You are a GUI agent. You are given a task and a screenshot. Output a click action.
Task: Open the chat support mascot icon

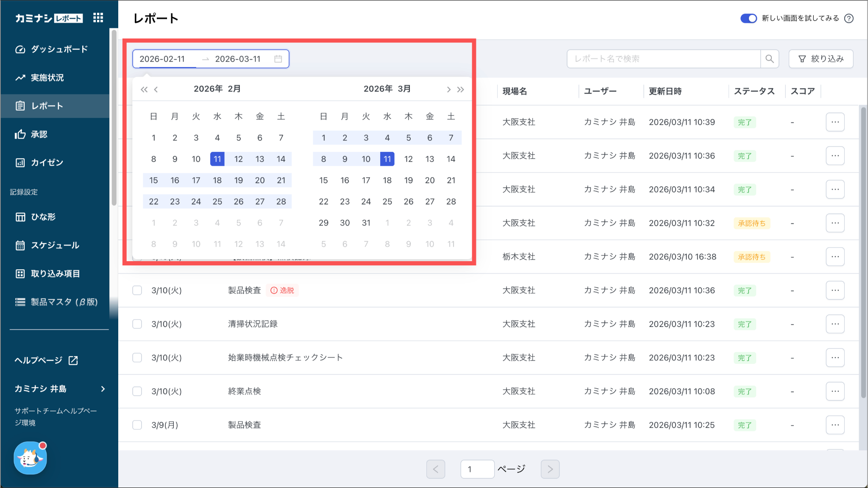(x=30, y=458)
